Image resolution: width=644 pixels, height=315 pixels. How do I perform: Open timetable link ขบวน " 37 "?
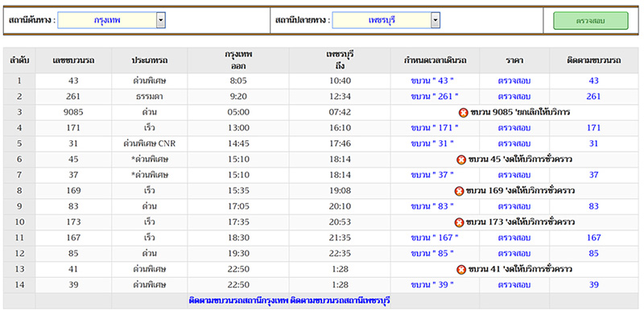point(432,175)
